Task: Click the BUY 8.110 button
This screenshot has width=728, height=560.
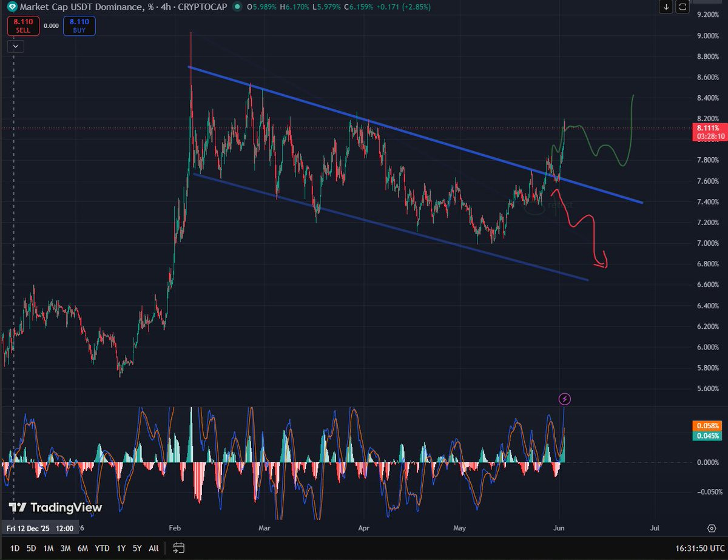Action: point(79,25)
